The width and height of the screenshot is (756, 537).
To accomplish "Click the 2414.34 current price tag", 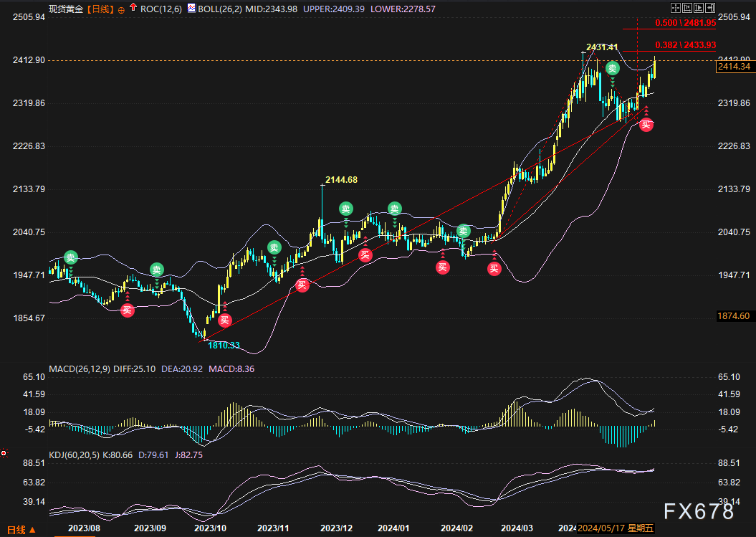I will [733, 66].
